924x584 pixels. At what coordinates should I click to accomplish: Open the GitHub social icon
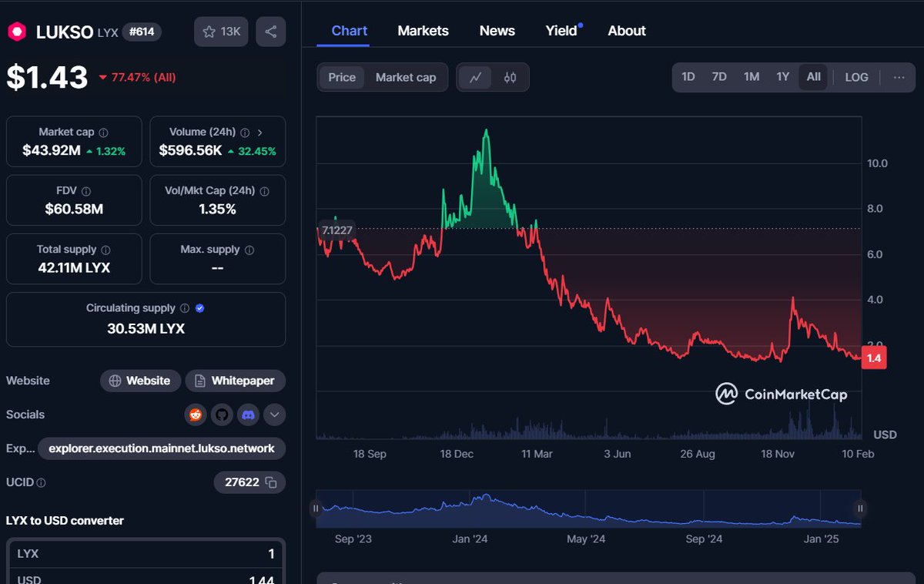[222, 415]
